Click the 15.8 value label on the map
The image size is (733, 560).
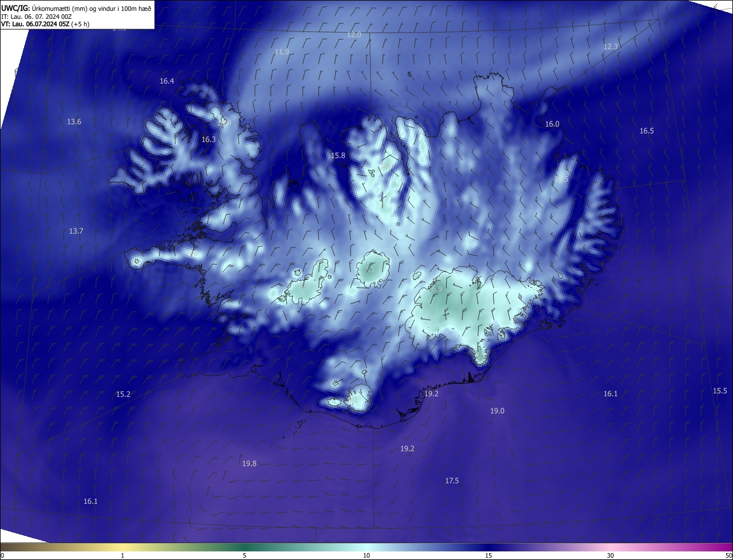tap(338, 156)
